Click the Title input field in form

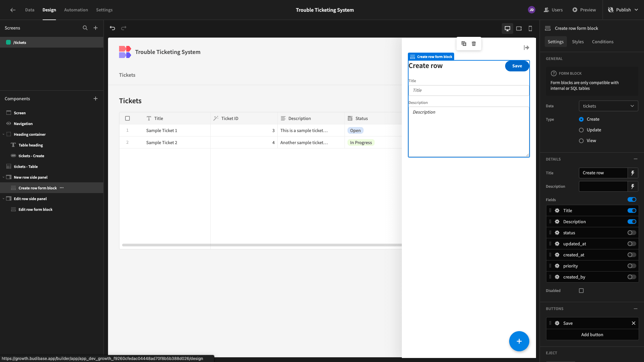[468, 90]
